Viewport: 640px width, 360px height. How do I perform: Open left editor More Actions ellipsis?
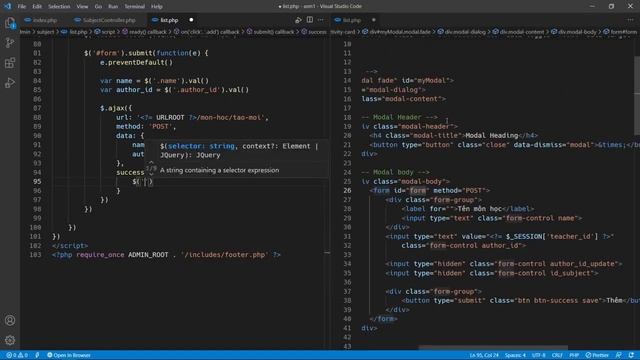coord(321,20)
